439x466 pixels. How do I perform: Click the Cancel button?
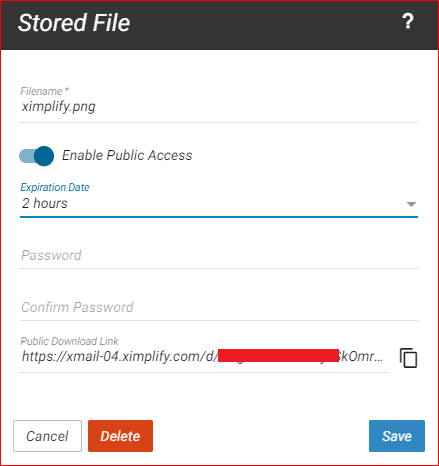coord(47,436)
